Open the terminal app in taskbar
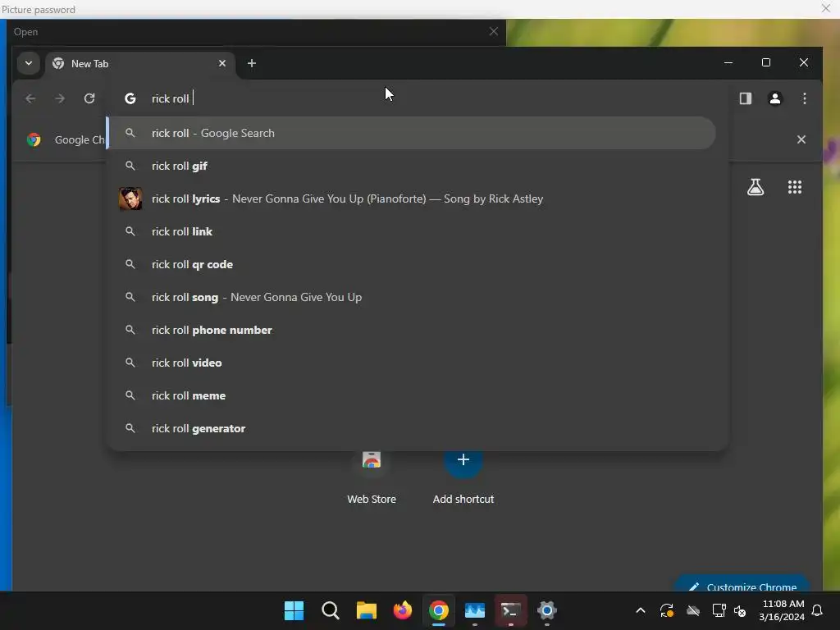 tap(510, 610)
